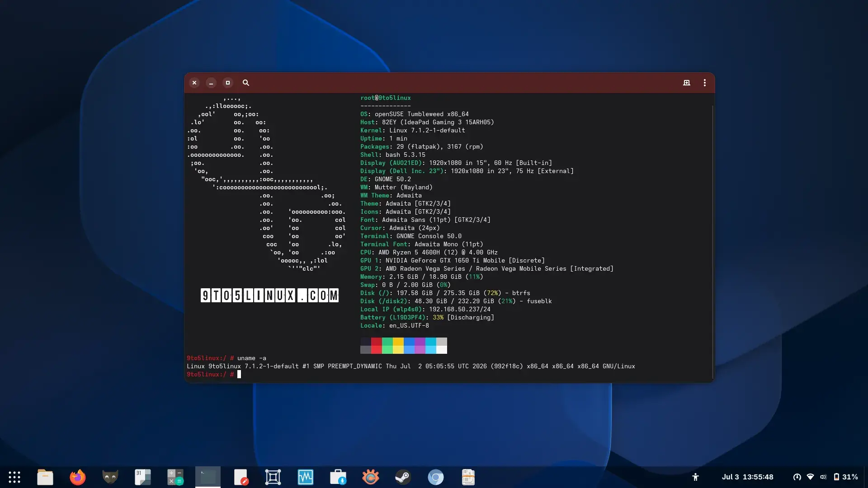868x488 pixels.
Task: Launch Steam from the dock
Action: tap(403, 477)
